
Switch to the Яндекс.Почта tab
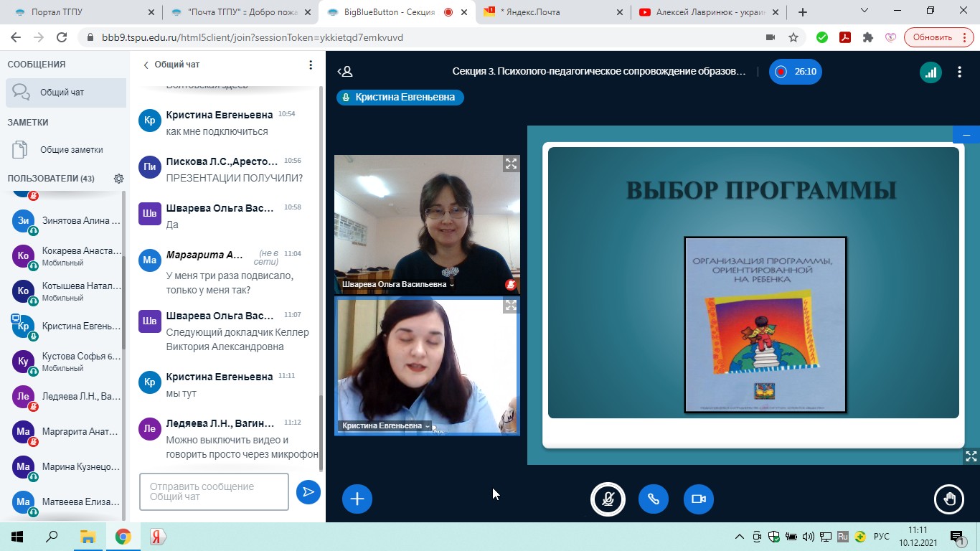pos(552,12)
